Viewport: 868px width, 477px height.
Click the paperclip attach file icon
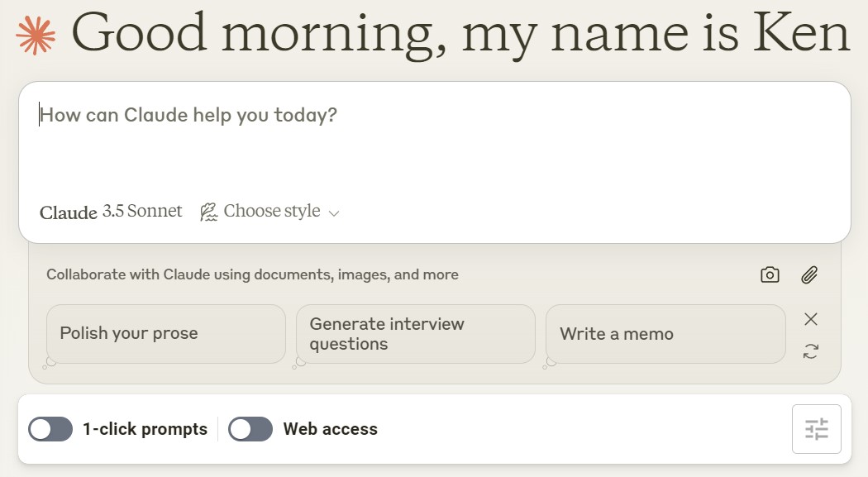click(809, 275)
